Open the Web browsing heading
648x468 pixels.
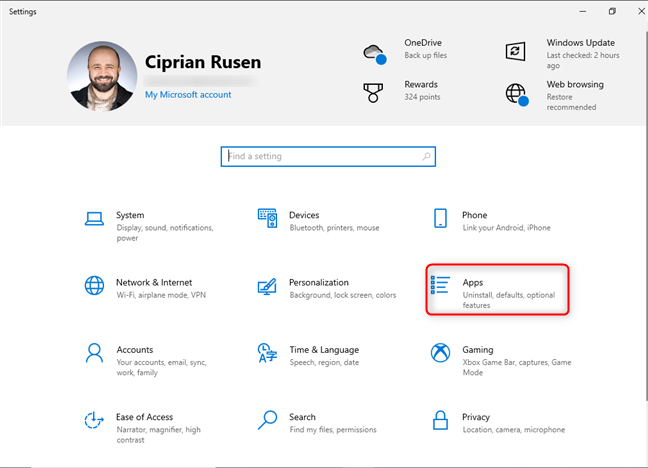point(575,84)
